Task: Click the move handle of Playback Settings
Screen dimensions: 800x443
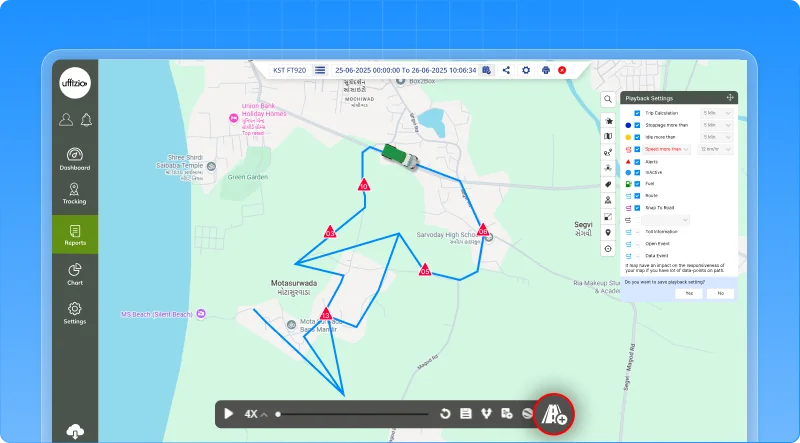Action: coord(730,98)
